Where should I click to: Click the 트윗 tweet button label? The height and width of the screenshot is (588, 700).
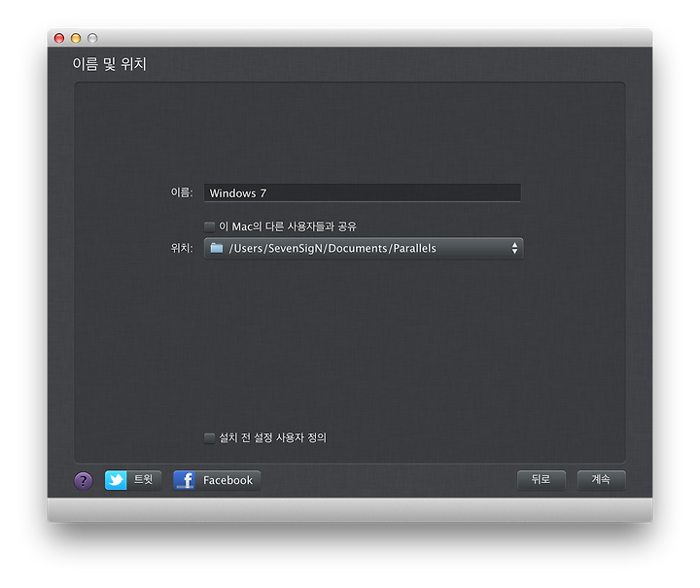tap(143, 479)
